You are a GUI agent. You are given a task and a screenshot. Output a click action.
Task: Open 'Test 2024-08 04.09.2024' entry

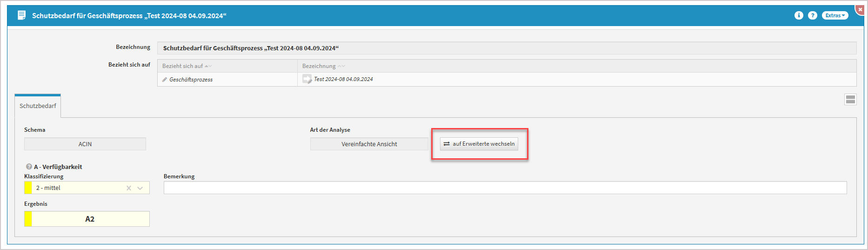tap(343, 79)
